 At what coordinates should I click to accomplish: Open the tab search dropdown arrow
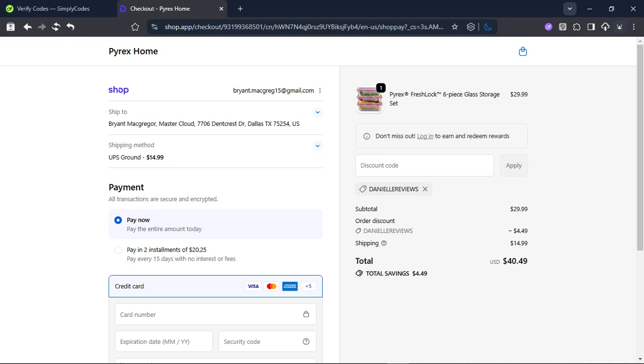pyautogui.click(x=570, y=9)
